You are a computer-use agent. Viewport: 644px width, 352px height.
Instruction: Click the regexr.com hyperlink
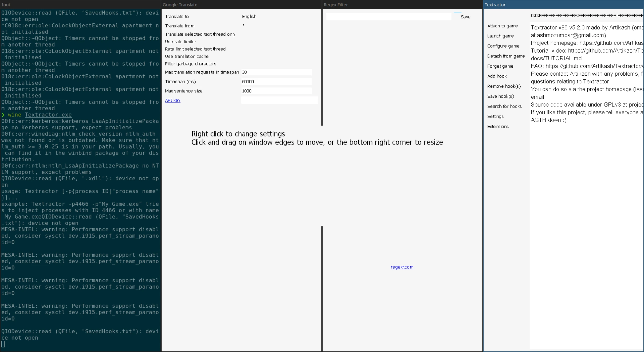[x=402, y=267]
